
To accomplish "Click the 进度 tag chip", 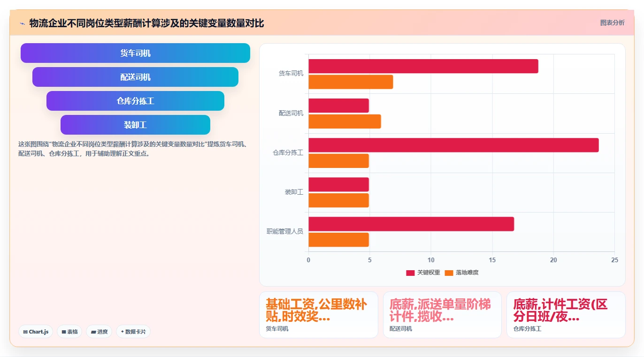I will coord(99,332).
